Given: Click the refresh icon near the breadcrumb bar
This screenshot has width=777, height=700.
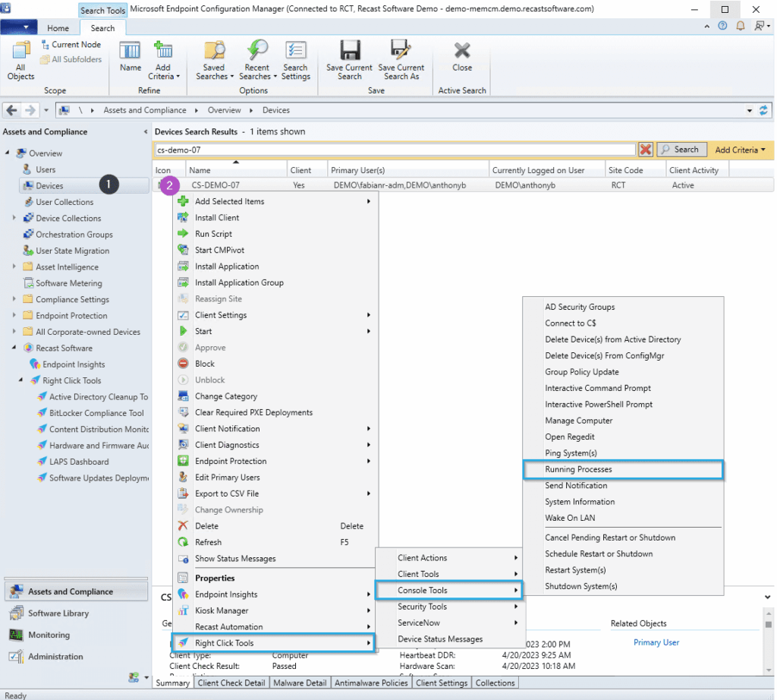Looking at the screenshot, I should click(765, 109).
